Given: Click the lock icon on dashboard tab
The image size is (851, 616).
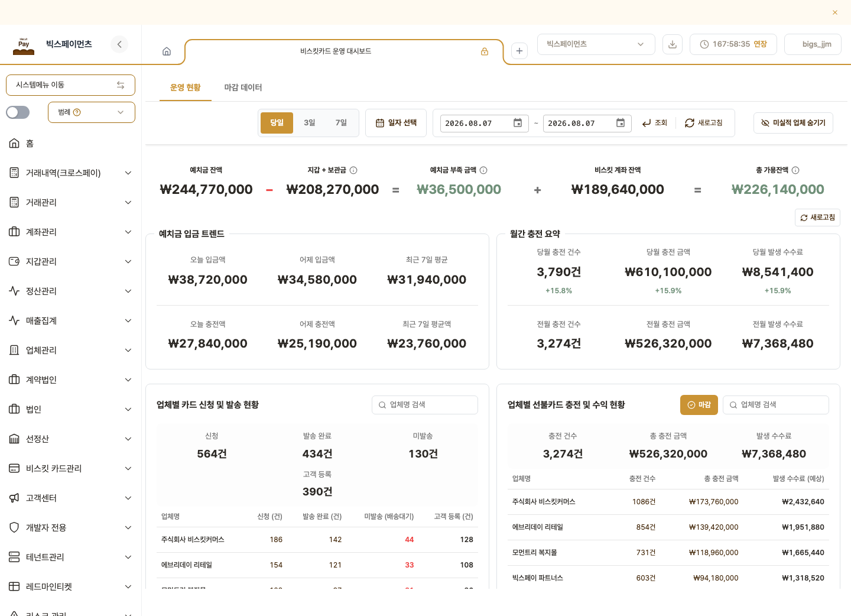Looking at the screenshot, I should point(485,51).
